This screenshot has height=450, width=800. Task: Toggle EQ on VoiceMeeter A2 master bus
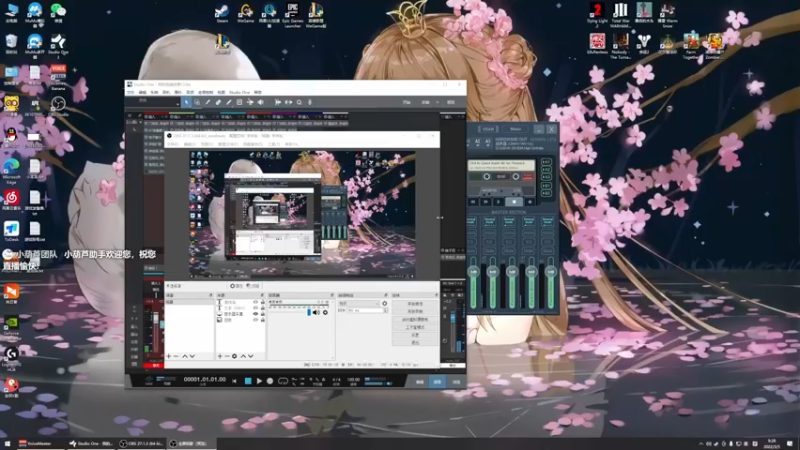[x=490, y=242]
